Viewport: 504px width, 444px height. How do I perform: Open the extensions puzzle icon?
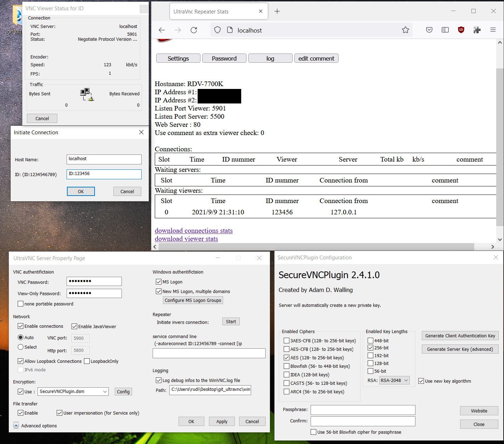click(477, 30)
